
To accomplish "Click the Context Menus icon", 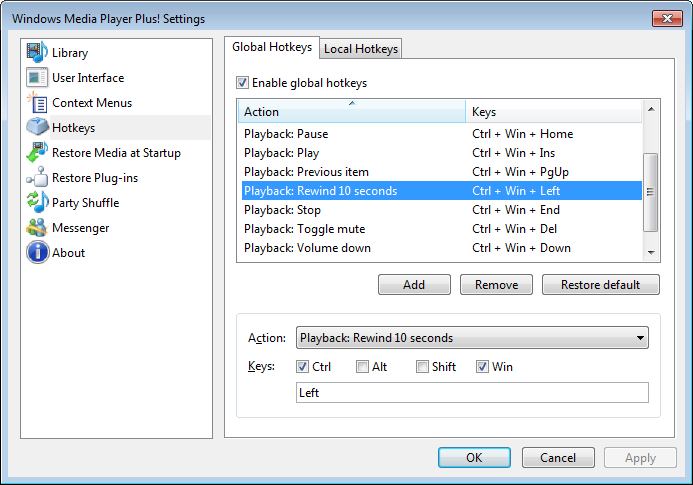I will pos(37,102).
